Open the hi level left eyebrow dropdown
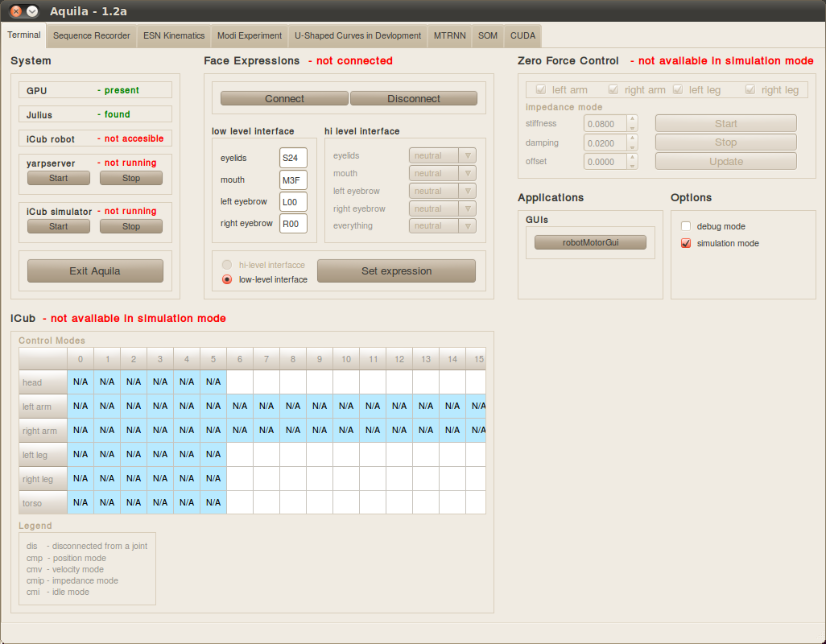Viewport: 826px width, 644px height. pyautogui.click(x=443, y=191)
